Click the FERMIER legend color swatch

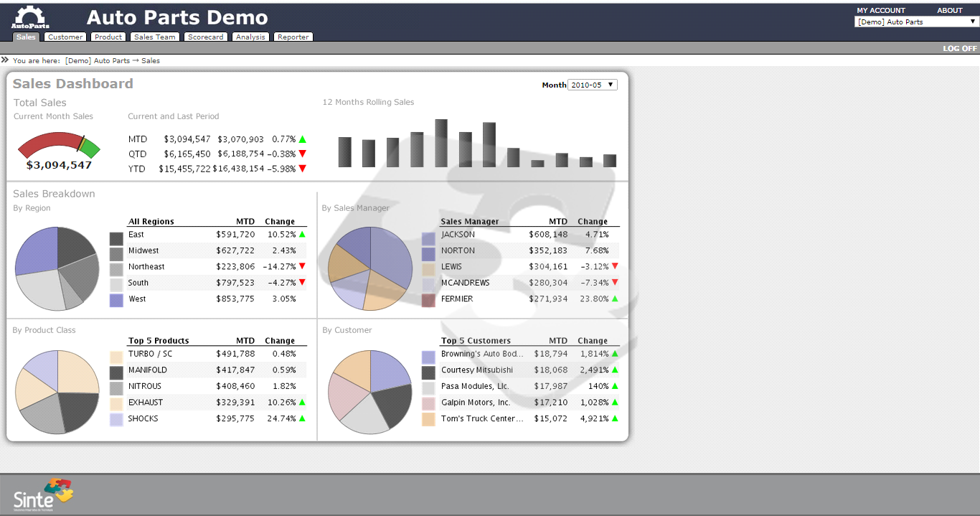428,300
